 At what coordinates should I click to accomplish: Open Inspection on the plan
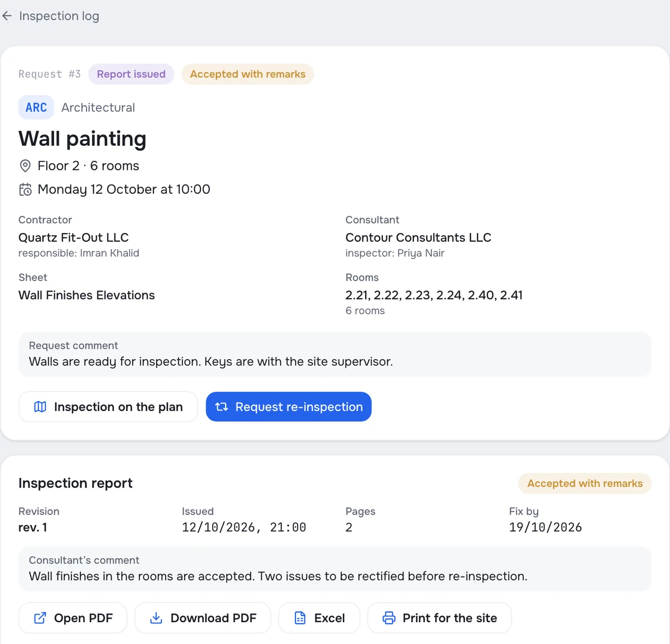pos(108,407)
